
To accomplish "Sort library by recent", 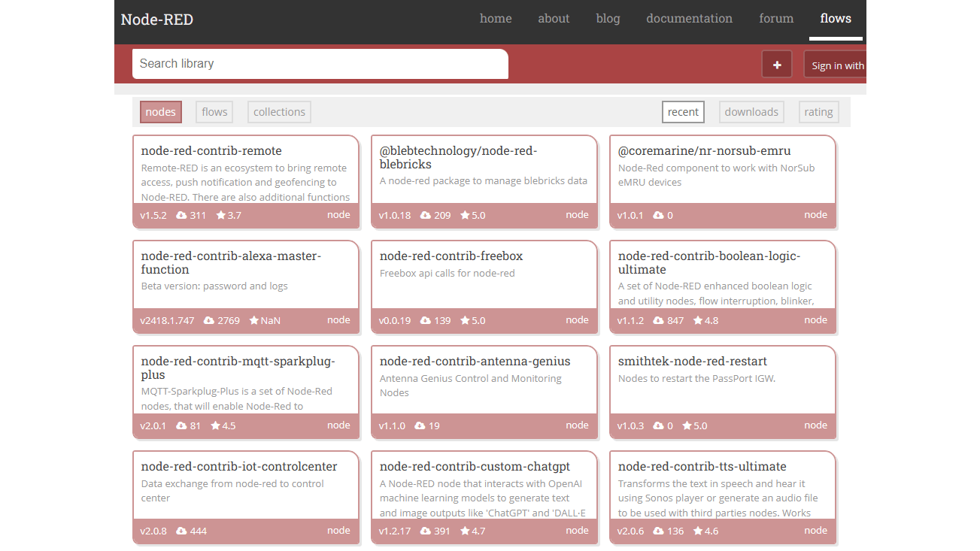I will [683, 112].
